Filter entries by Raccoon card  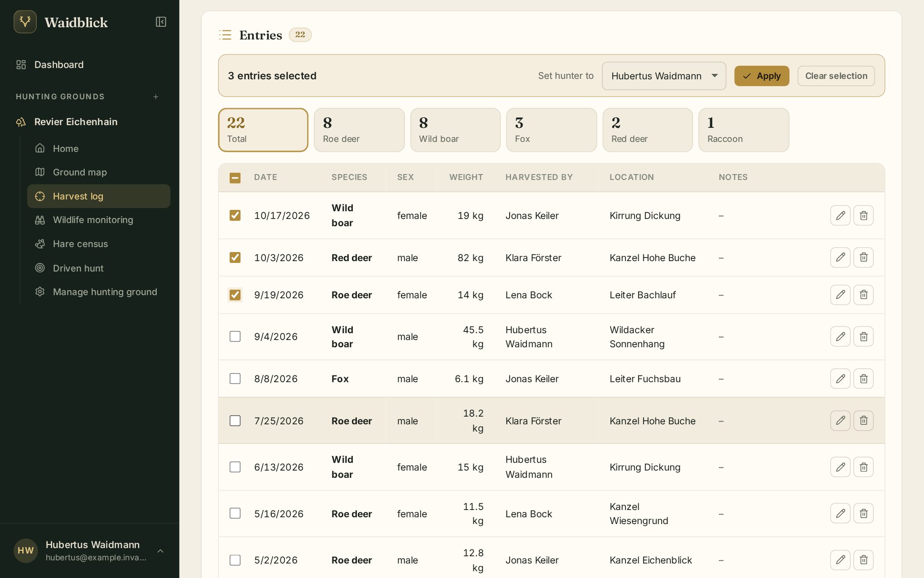pyautogui.click(x=744, y=130)
